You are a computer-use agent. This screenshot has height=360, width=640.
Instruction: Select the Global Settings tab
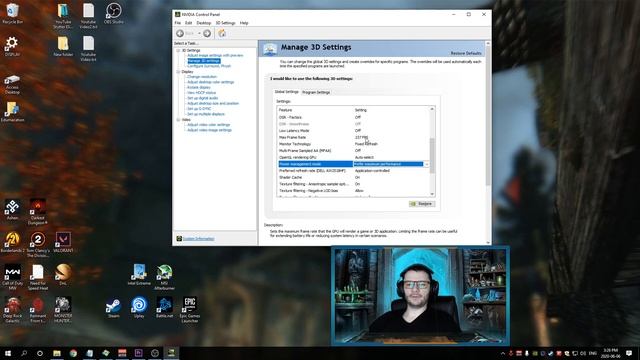pos(287,92)
